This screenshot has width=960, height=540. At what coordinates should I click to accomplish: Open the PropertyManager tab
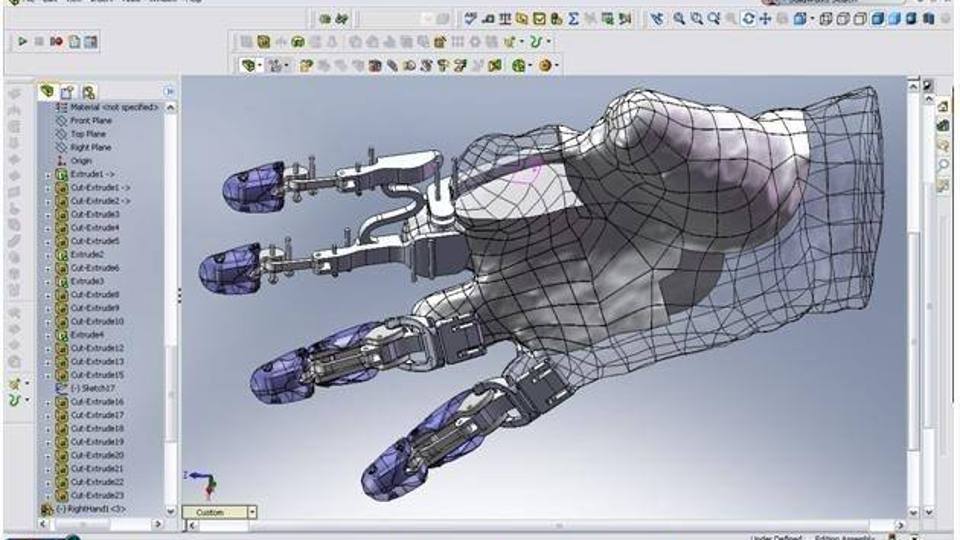(67, 92)
